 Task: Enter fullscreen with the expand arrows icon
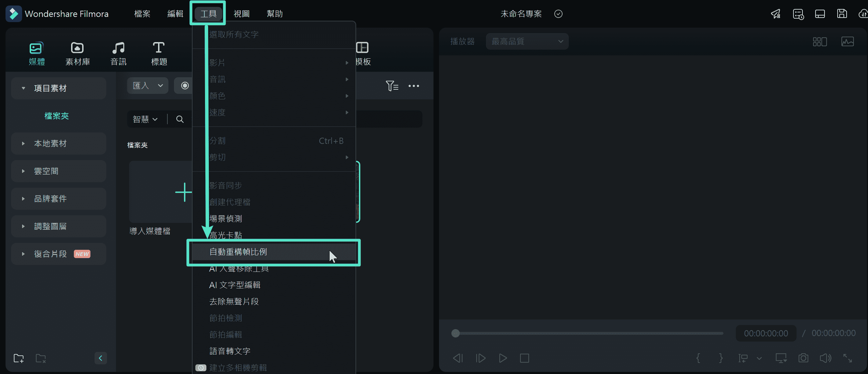[x=848, y=358]
